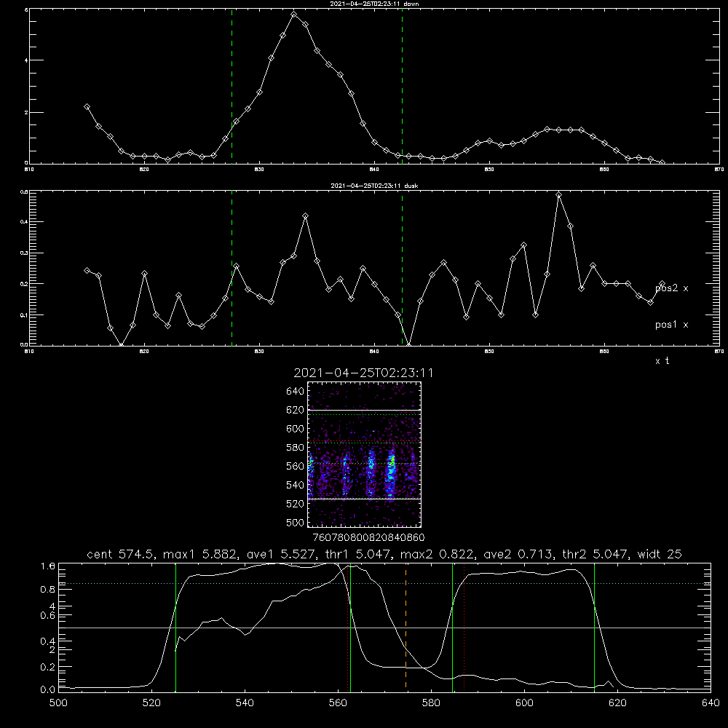Click the dotted horizontal threshold line in bottom plot
728x728 pixels.
[x=384, y=584]
